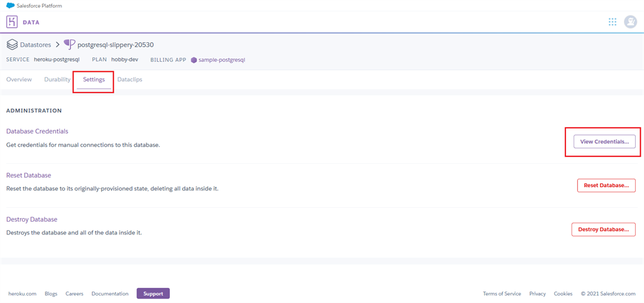This screenshot has width=644, height=303.
Task: Click the View Credentials button
Action: pos(604,142)
